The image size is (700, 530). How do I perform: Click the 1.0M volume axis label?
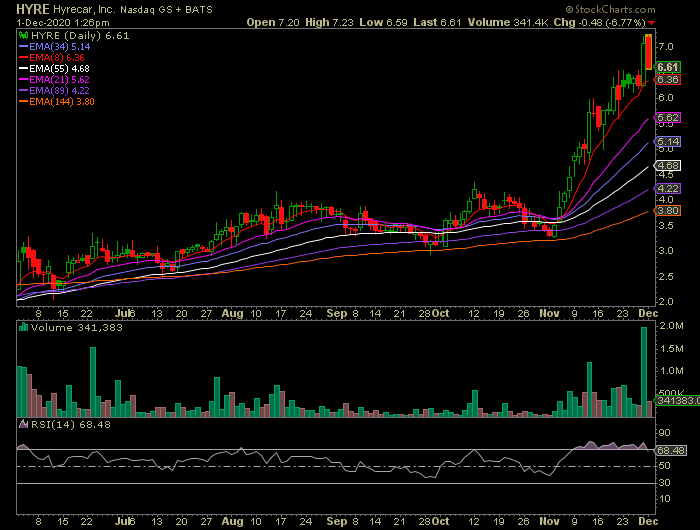coord(671,371)
